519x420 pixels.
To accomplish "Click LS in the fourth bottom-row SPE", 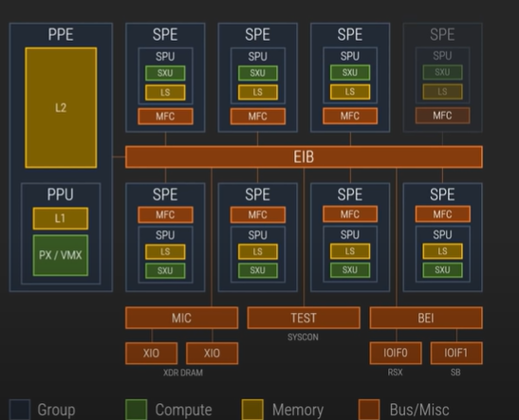I will pyautogui.click(x=442, y=251).
